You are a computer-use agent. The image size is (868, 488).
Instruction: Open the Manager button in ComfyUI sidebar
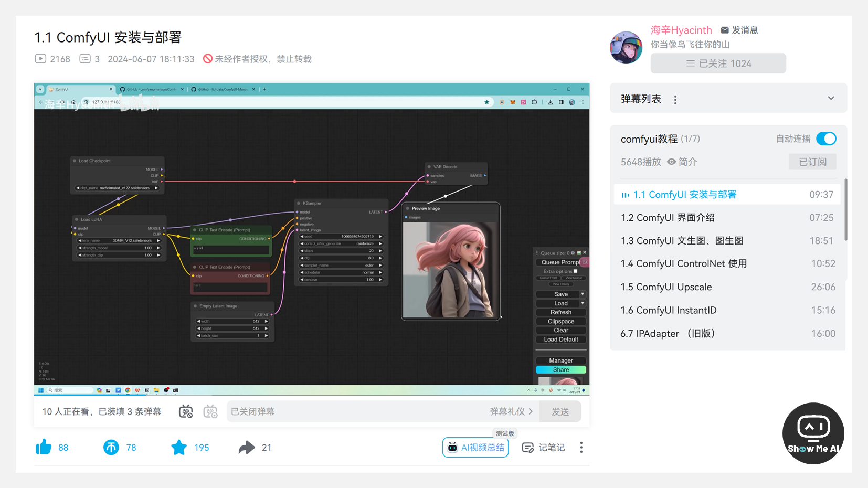[x=560, y=360]
